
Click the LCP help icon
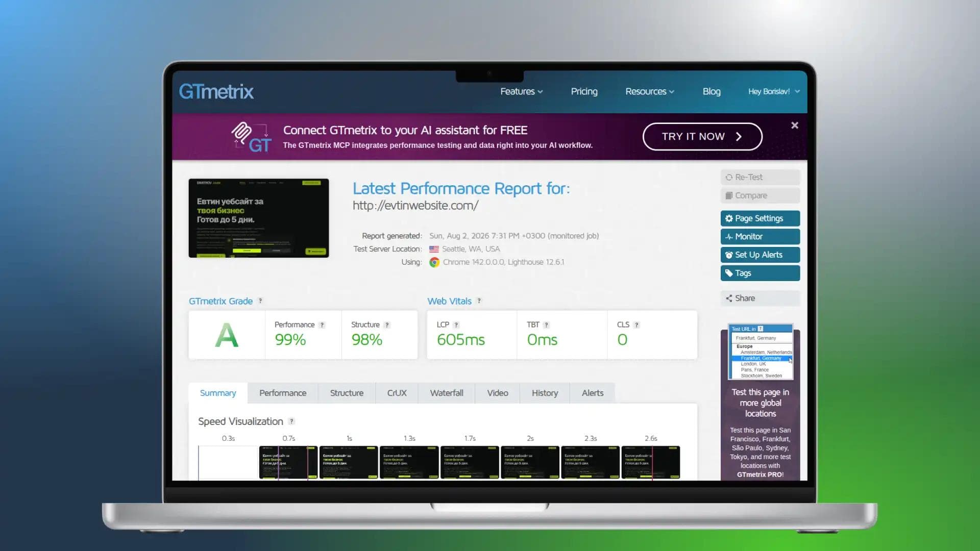click(x=456, y=325)
